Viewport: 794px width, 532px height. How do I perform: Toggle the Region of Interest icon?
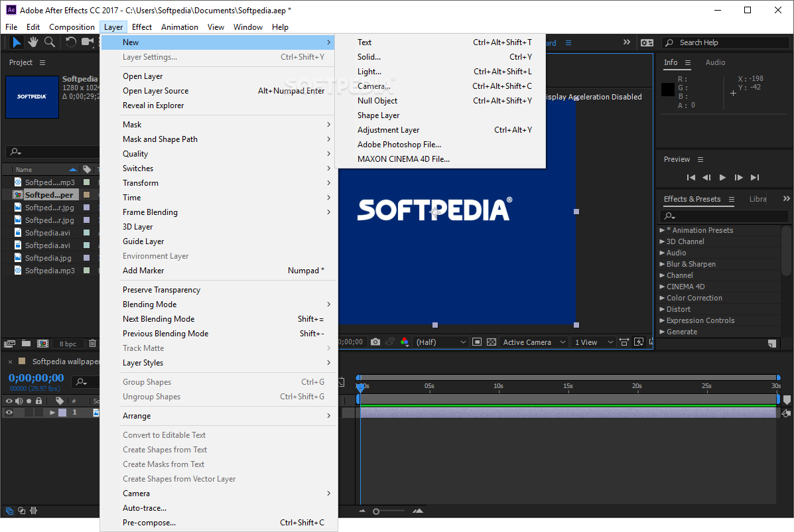click(476, 342)
